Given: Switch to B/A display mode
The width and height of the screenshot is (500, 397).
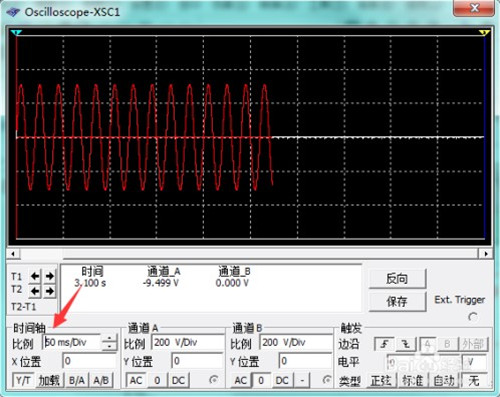Looking at the screenshot, I should (77, 380).
